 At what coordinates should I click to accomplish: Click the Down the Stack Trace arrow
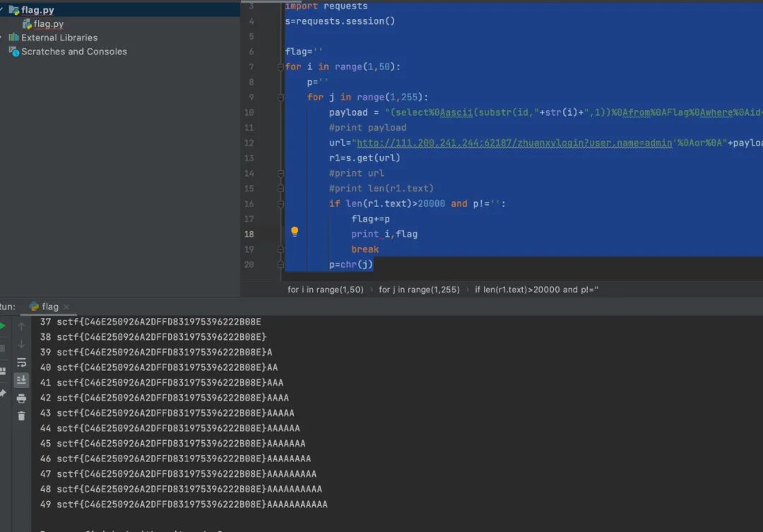pyautogui.click(x=21, y=344)
